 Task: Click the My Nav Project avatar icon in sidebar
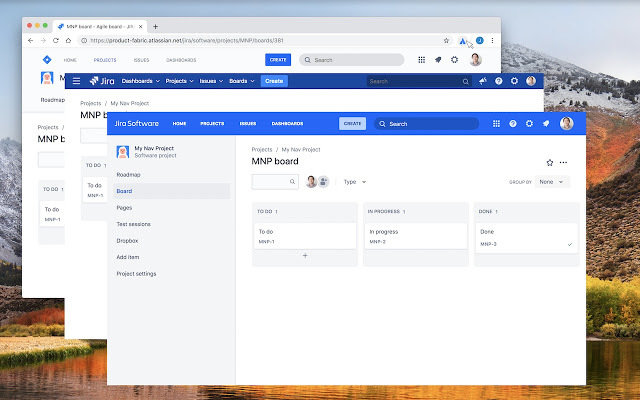pyautogui.click(x=123, y=152)
